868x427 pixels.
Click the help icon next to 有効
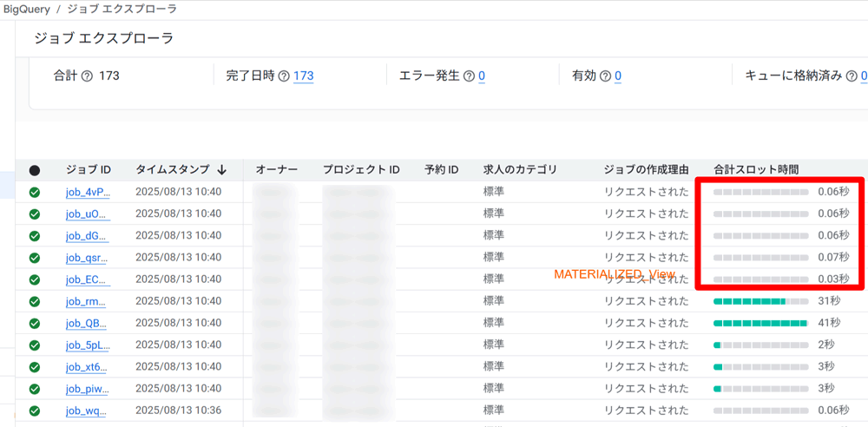tap(605, 76)
